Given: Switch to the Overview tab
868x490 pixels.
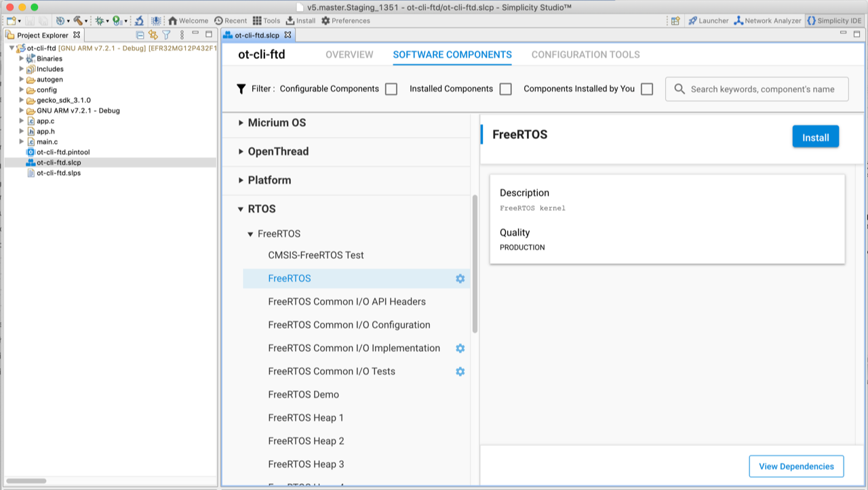Looking at the screenshot, I should pyautogui.click(x=349, y=55).
